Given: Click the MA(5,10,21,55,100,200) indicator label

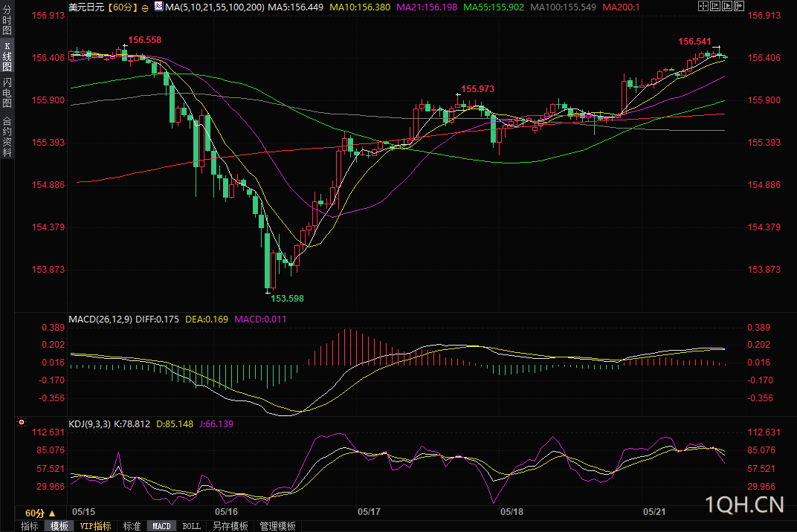Looking at the screenshot, I should (215, 7).
